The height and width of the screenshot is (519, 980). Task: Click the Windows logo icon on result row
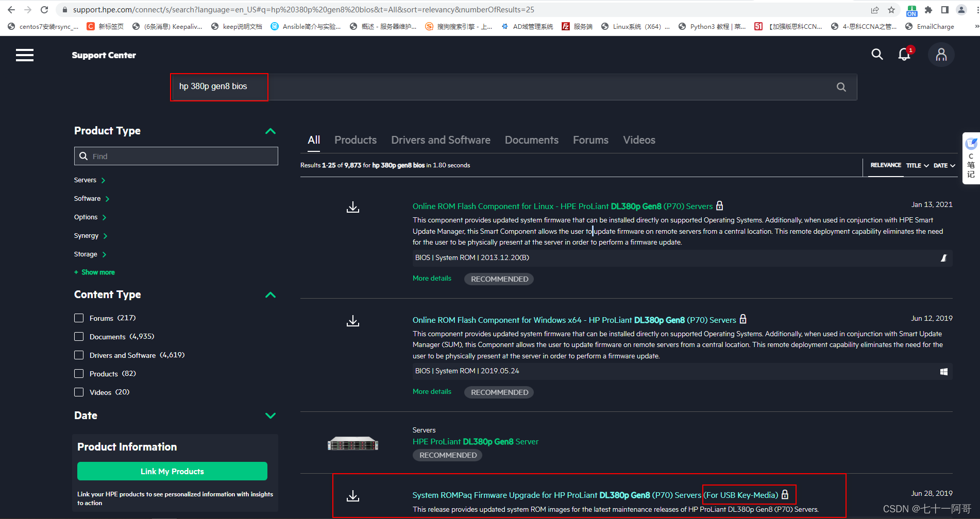[x=944, y=372]
